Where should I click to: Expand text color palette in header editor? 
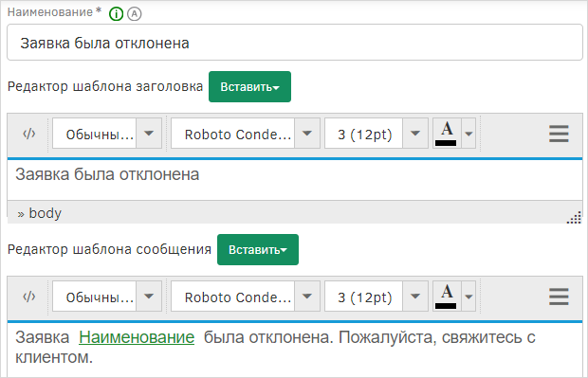point(469,134)
